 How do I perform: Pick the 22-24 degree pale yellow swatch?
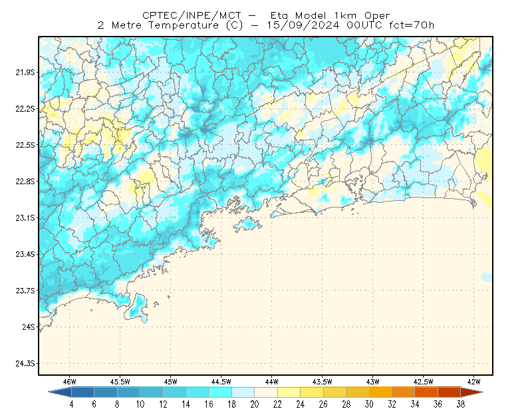point(289,392)
